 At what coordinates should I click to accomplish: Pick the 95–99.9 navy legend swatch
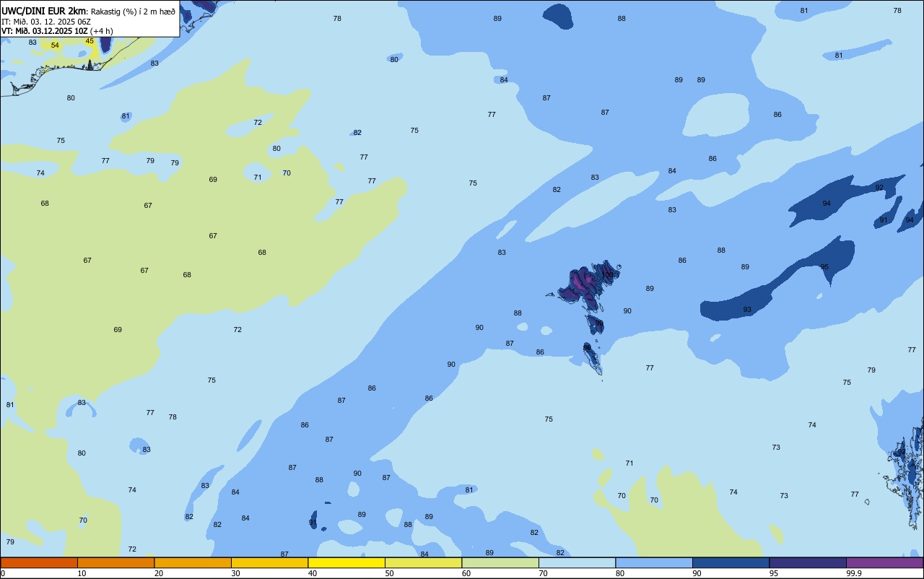[x=808, y=562]
